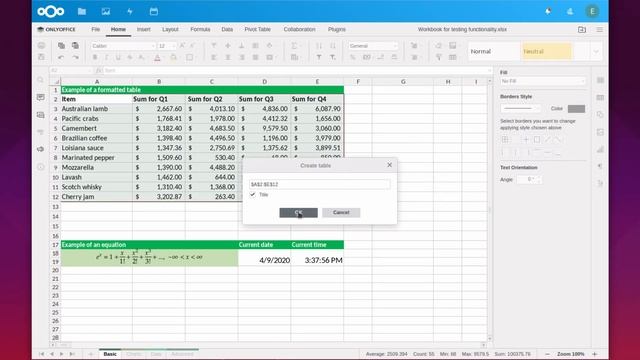
Task: Open the Data tab
Action: click(227, 29)
